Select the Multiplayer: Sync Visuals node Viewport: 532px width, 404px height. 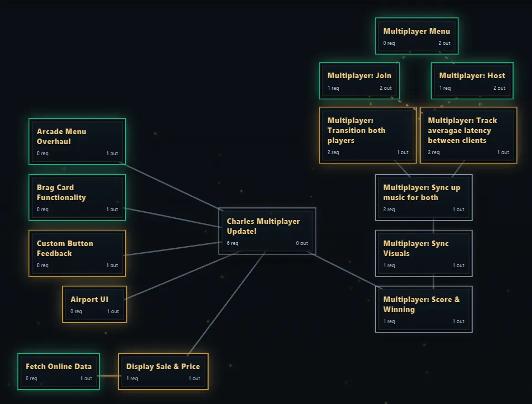(x=423, y=253)
